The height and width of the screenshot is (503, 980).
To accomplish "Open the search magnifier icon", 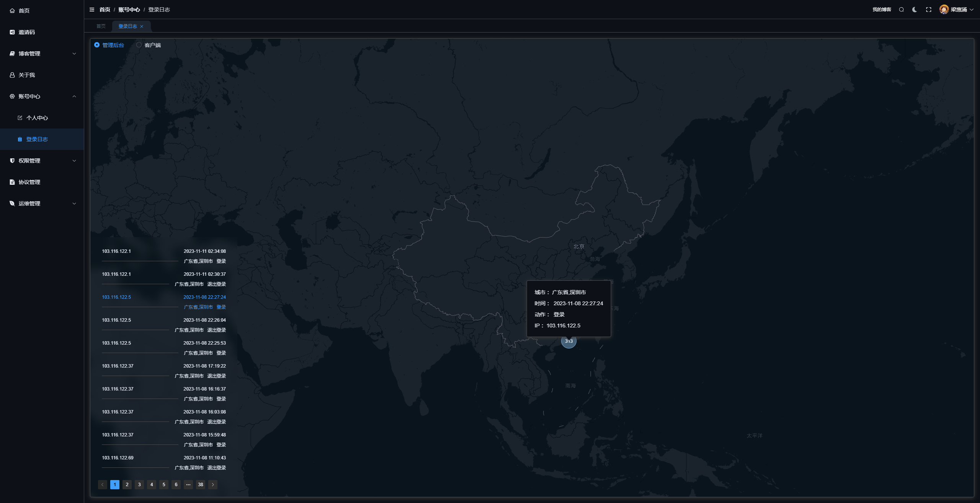I will [x=902, y=10].
